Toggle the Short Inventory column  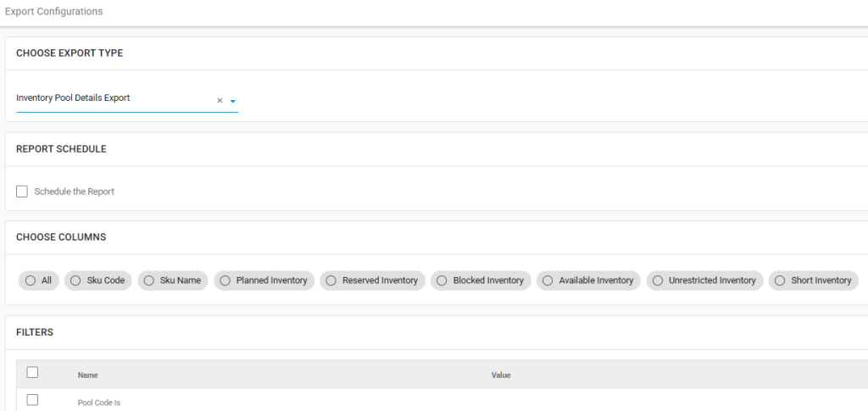click(814, 280)
